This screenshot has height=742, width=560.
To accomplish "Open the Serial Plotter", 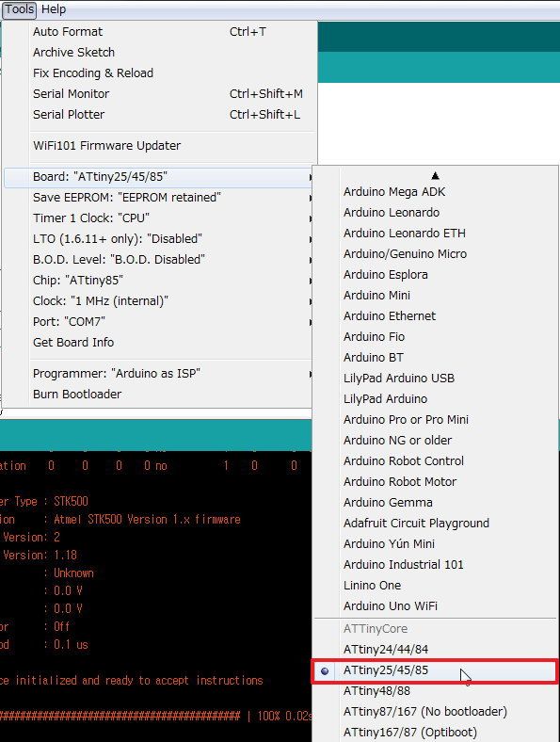I will (159, 115).
